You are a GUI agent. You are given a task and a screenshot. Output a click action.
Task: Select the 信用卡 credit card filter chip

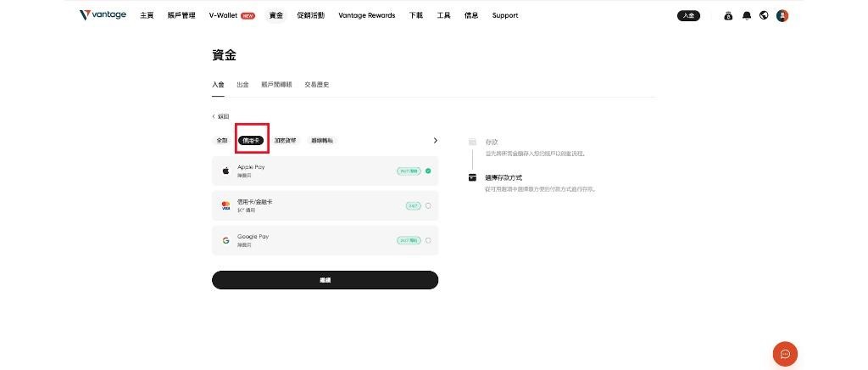251,141
